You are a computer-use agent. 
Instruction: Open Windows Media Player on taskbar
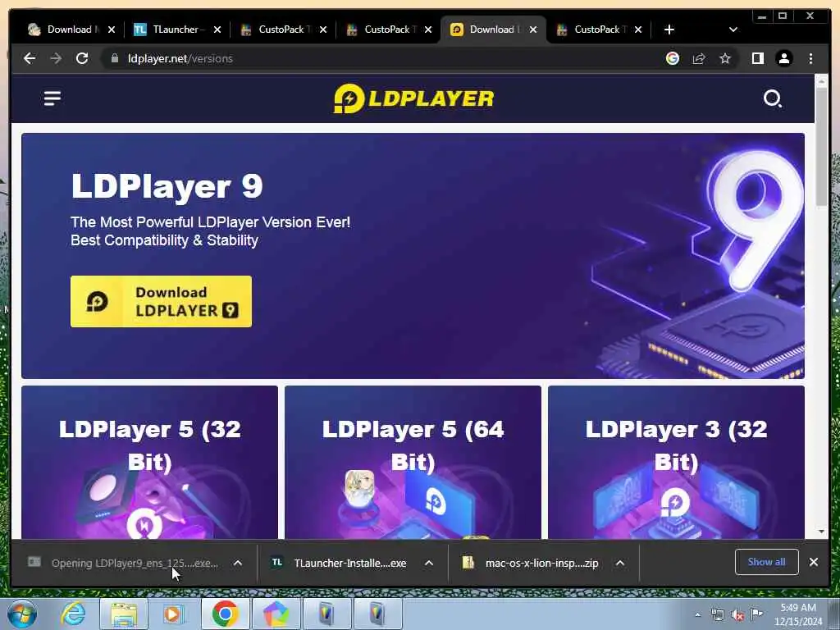[174, 614]
